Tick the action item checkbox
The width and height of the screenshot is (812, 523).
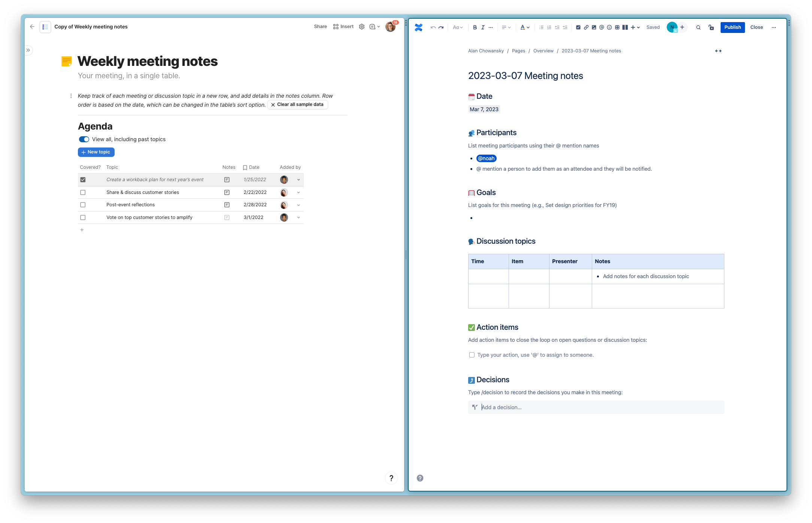pos(472,355)
